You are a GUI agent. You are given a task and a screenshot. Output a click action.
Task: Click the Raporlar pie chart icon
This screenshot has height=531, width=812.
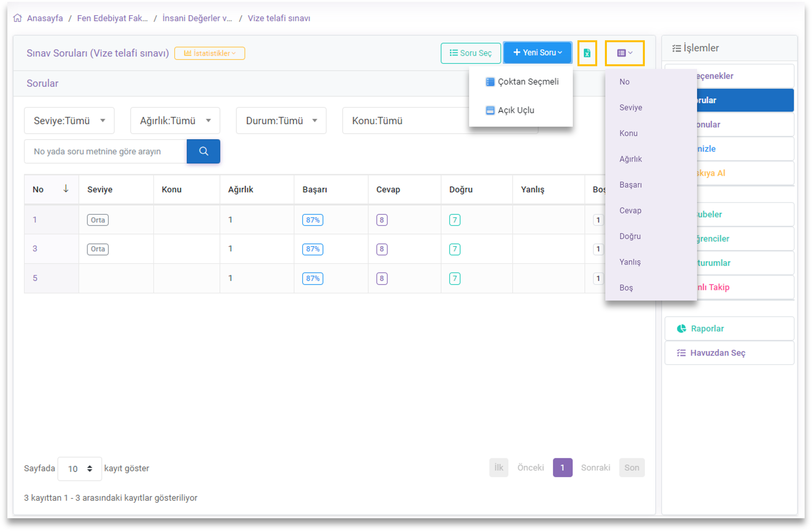click(681, 328)
